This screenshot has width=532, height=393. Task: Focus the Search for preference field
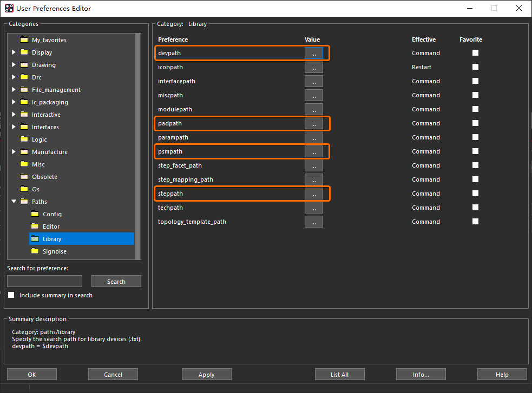44,281
